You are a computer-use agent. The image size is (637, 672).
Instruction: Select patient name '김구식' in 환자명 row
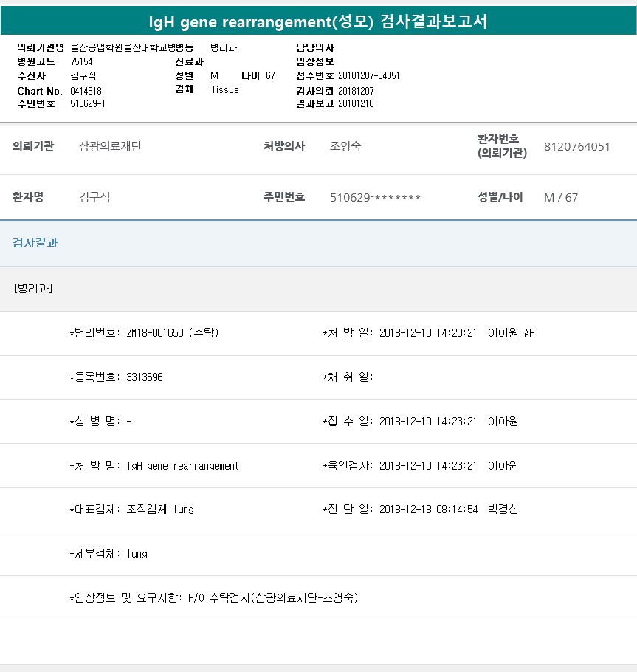tap(94, 197)
